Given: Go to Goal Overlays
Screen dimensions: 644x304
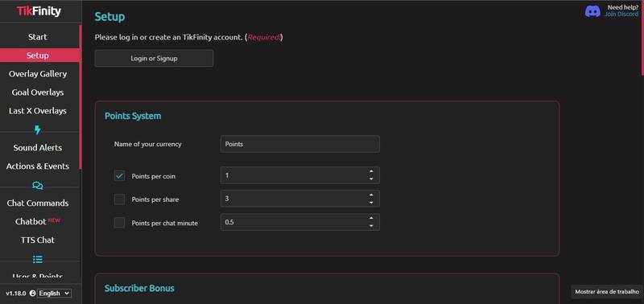Looking at the screenshot, I should (37, 92).
